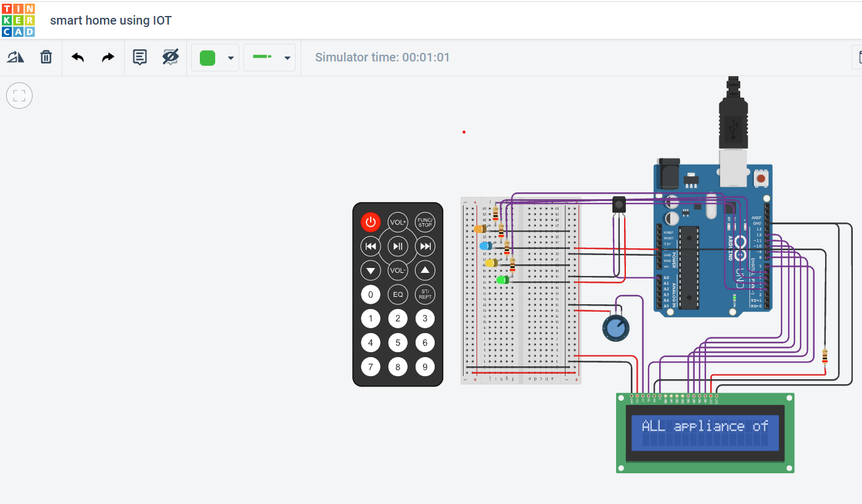
Task: Choose the green wire color swatch
Action: 208,58
